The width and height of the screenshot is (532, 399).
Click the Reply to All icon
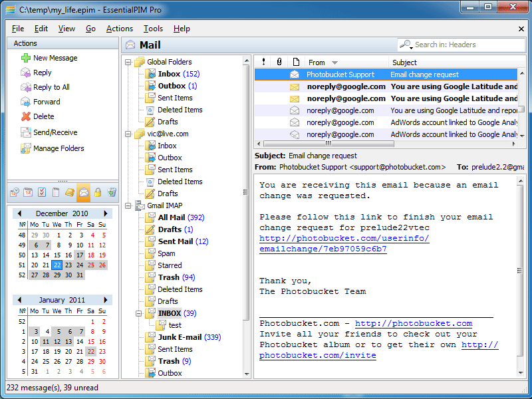coord(26,87)
